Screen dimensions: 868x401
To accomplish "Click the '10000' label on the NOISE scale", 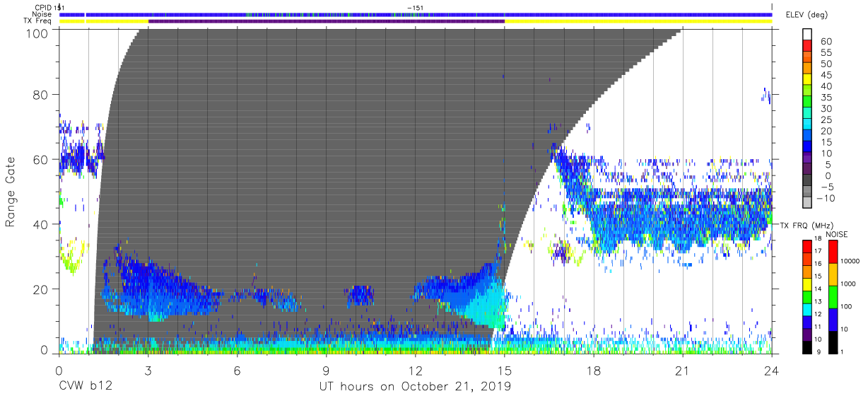I will (x=851, y=260).
